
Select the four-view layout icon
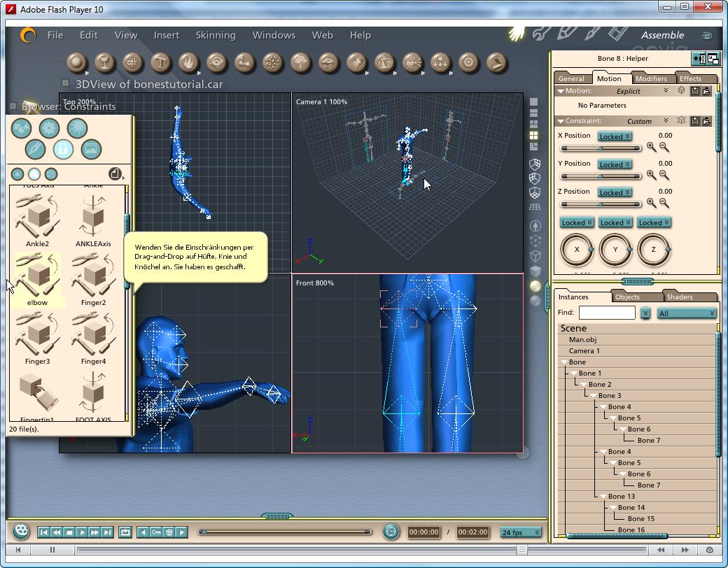point(534,135)
